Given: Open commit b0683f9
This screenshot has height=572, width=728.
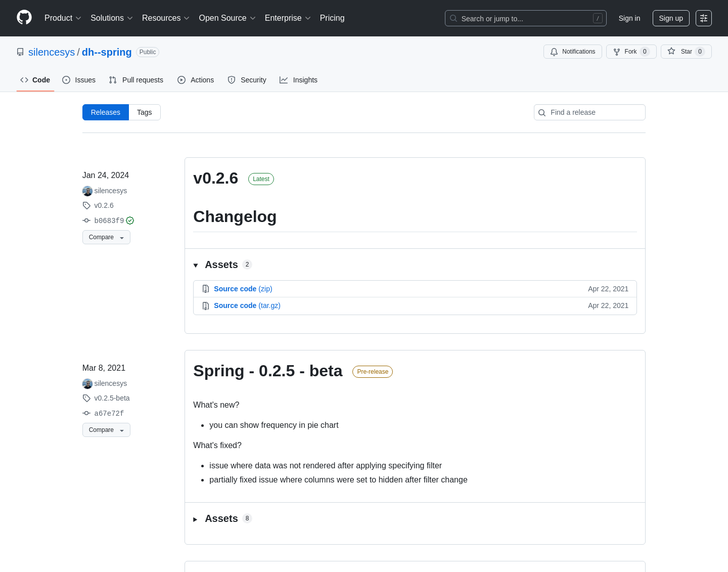Looking at the screenshot, I should pyautogui.click(x=109, y=221).
